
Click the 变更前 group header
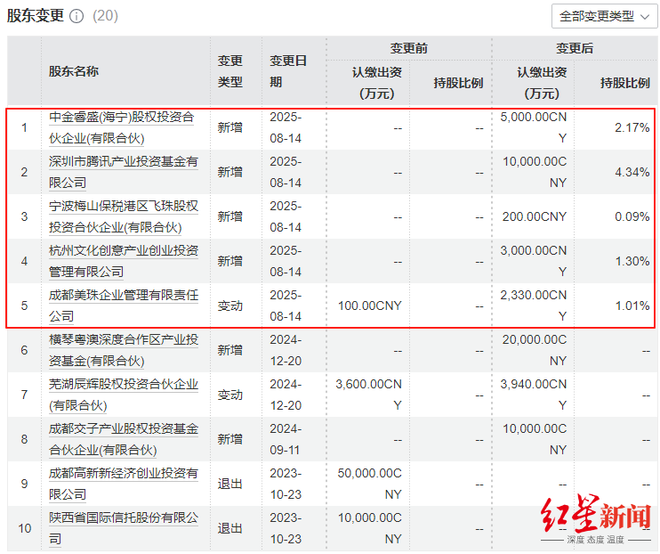[409, 48]
